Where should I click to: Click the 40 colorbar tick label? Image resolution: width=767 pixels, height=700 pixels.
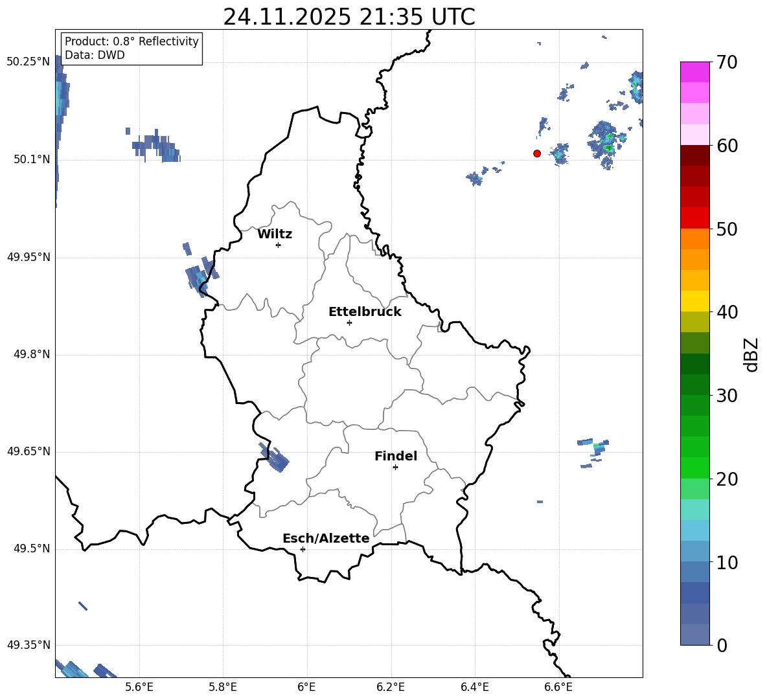[x=727, y=312]
